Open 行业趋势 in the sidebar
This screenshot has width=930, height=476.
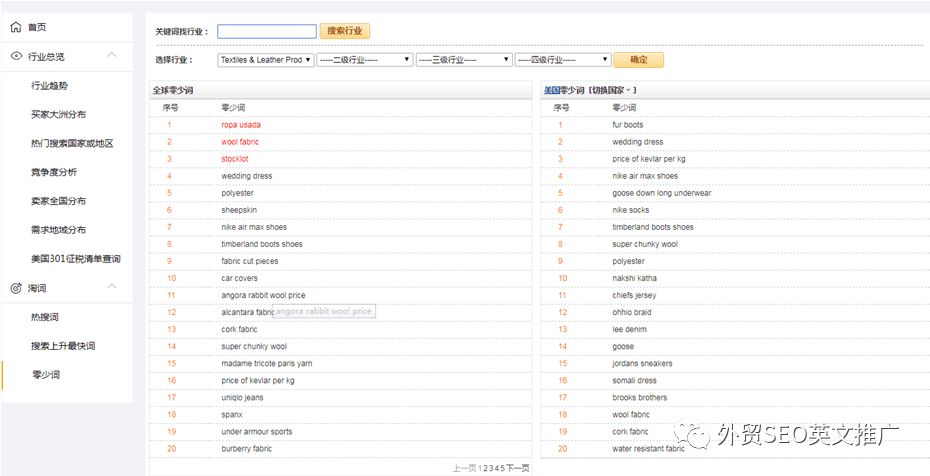point(49,86)
